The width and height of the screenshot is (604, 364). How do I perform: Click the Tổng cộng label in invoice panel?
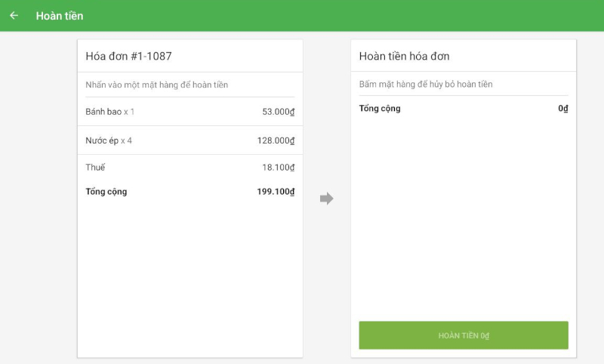tap(106, 192)
